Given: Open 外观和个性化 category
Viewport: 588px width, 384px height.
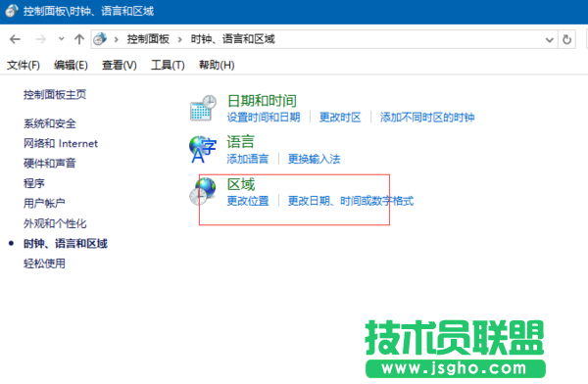Looking at the screenshot, I should 55,223.
